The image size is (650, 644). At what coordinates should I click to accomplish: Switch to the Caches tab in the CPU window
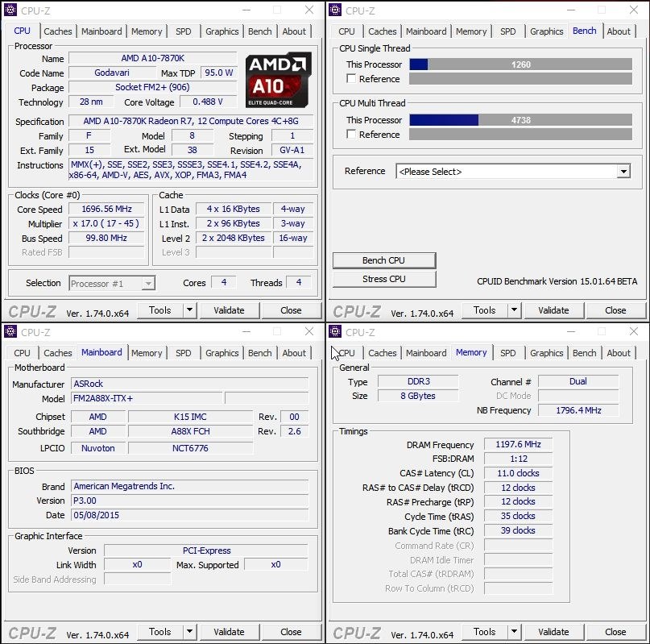[x=58, y=31]
